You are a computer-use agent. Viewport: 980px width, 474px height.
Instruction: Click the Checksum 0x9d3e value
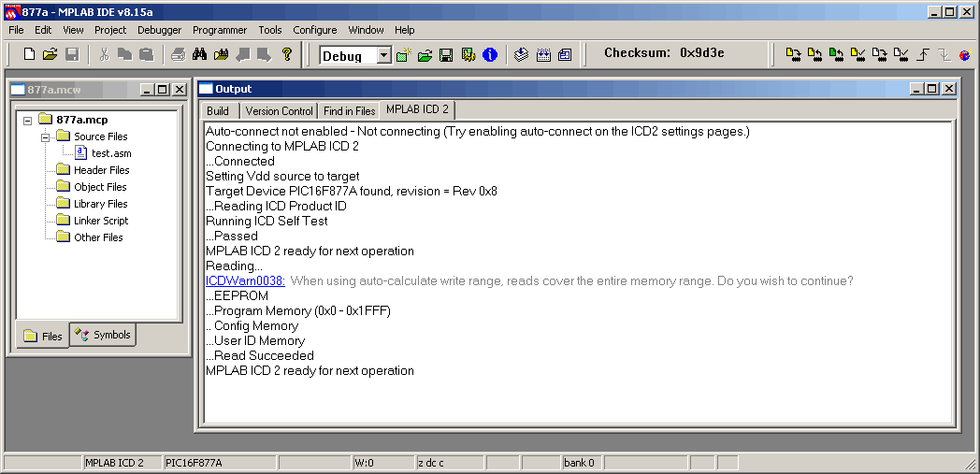pyautogui.click(x=702, y=53)
